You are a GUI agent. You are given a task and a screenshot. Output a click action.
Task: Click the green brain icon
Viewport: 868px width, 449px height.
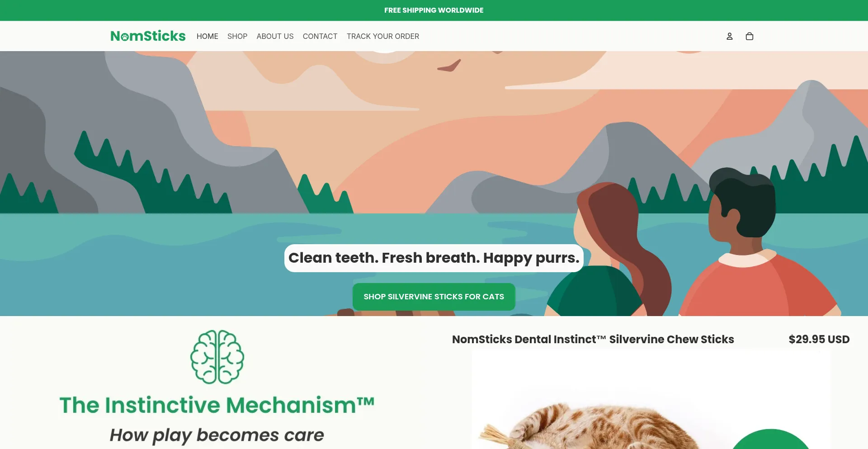[217, 357]
